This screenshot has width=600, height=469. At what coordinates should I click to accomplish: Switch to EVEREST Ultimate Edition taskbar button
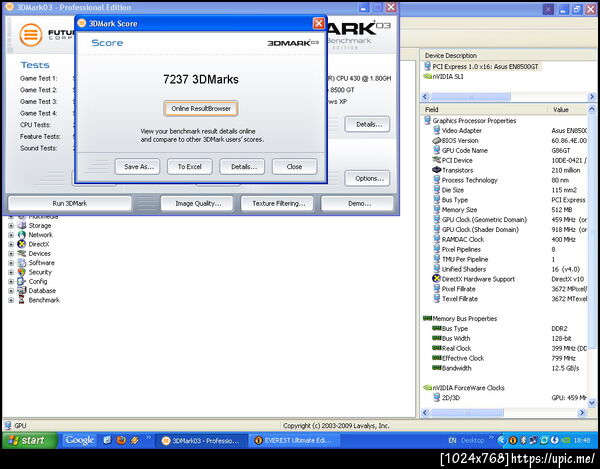[x=294, y=441]
